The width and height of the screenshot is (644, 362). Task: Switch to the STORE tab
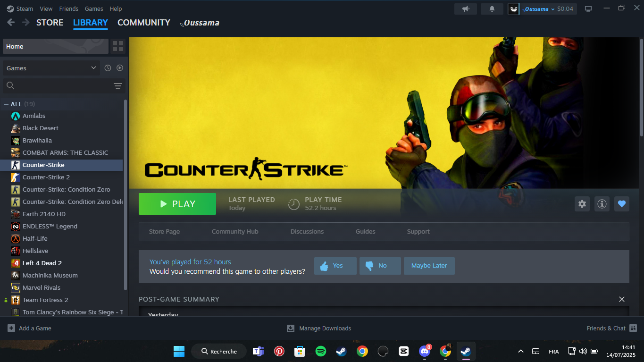(x=50, y=23)
